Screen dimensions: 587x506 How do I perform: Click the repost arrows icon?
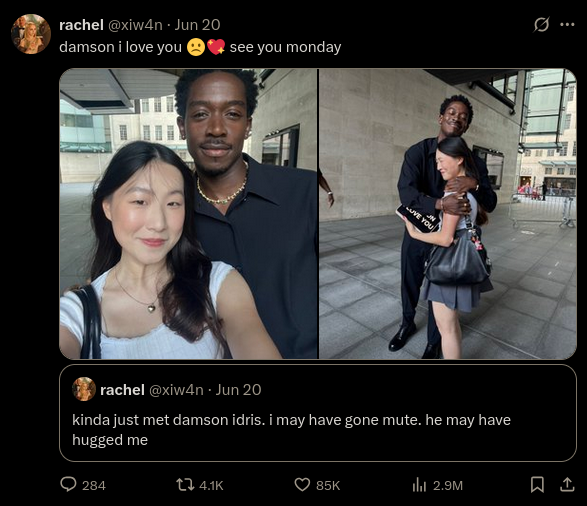pos(185,485)
